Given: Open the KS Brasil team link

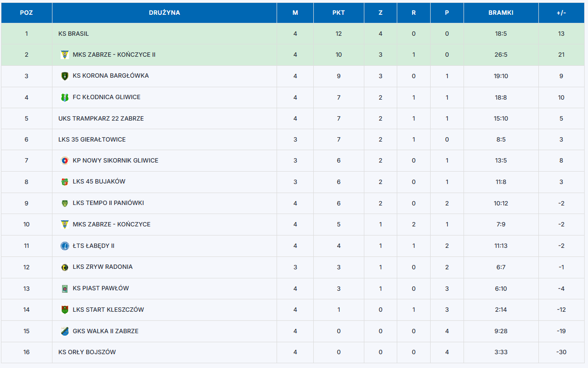Looking at the screenshot, I should pyautogui.click(x=73, y=34).
